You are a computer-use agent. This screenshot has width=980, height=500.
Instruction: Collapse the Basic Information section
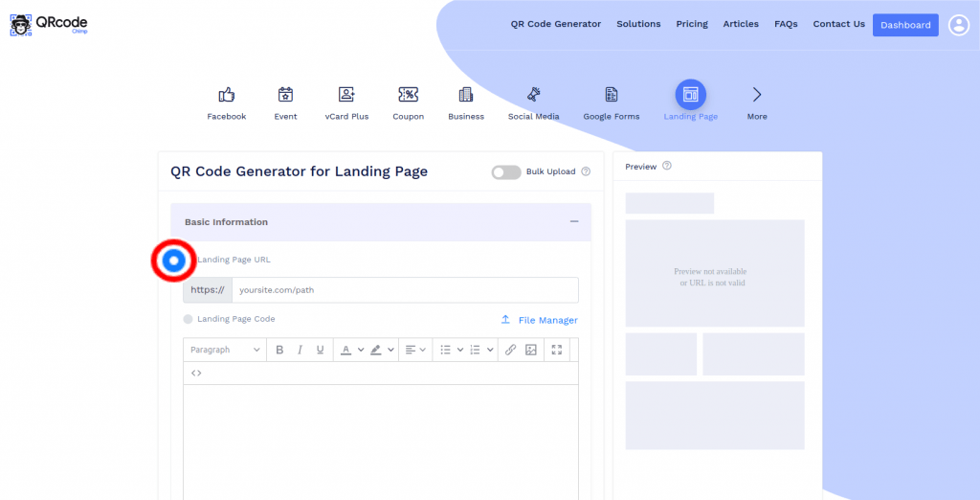[x=574, y=221]
